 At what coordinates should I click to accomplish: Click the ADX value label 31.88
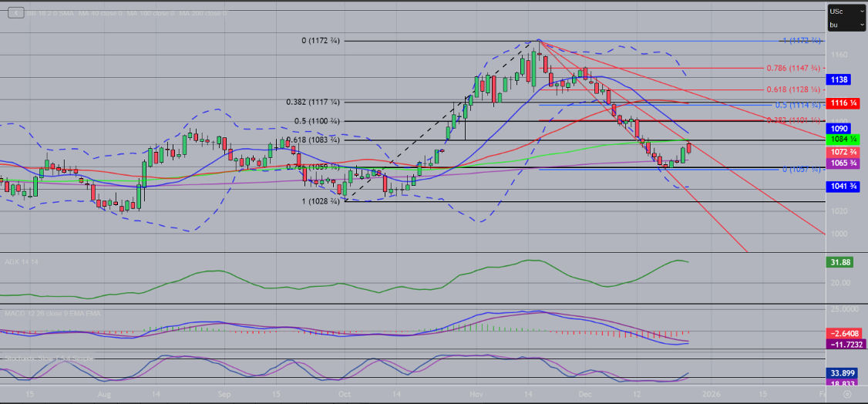(839, 262)
